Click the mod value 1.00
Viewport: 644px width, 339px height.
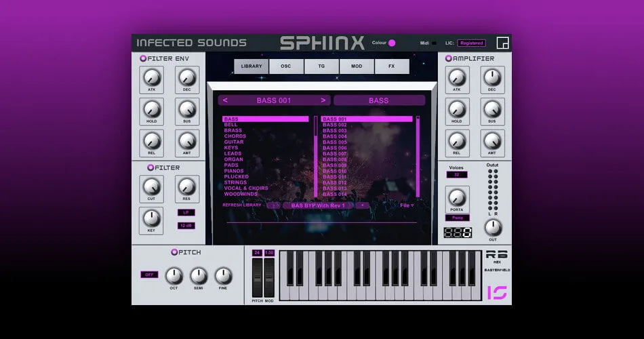click(x=269, y=253)
